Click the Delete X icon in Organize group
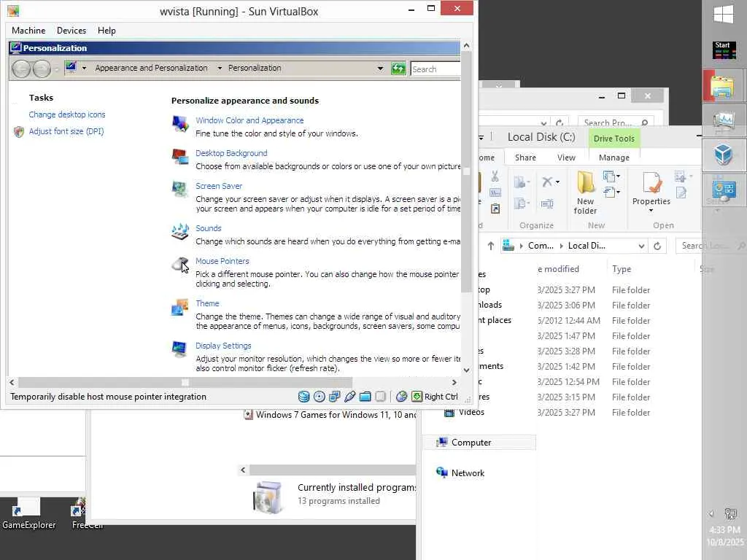The image size is (747, 560). tap(547, 182)
